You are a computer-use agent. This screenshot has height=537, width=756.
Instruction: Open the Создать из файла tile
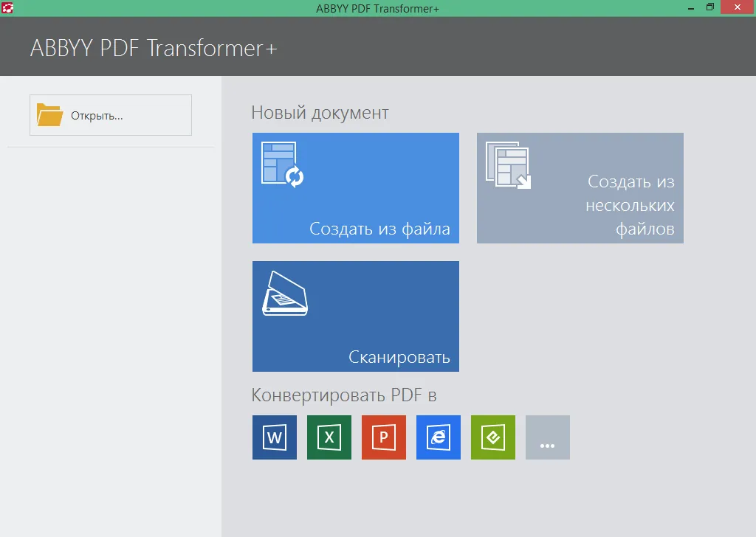click(355, 188)
